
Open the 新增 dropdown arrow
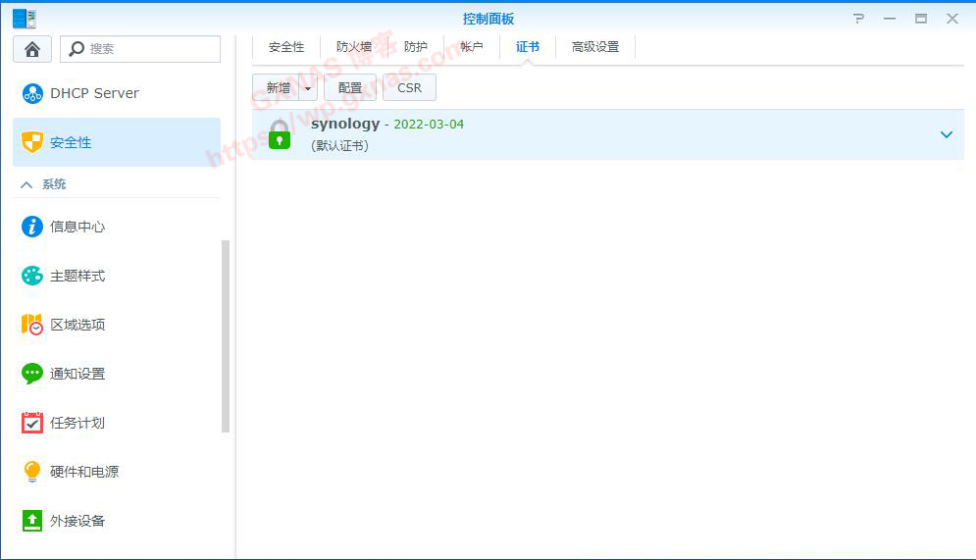308,88
